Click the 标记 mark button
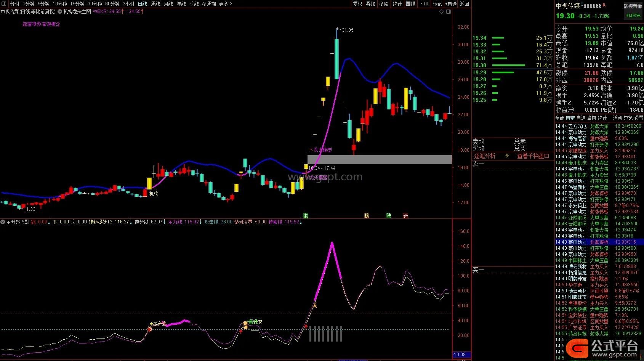The height and width of the screenshot is (361, 644). coord(437,4)
